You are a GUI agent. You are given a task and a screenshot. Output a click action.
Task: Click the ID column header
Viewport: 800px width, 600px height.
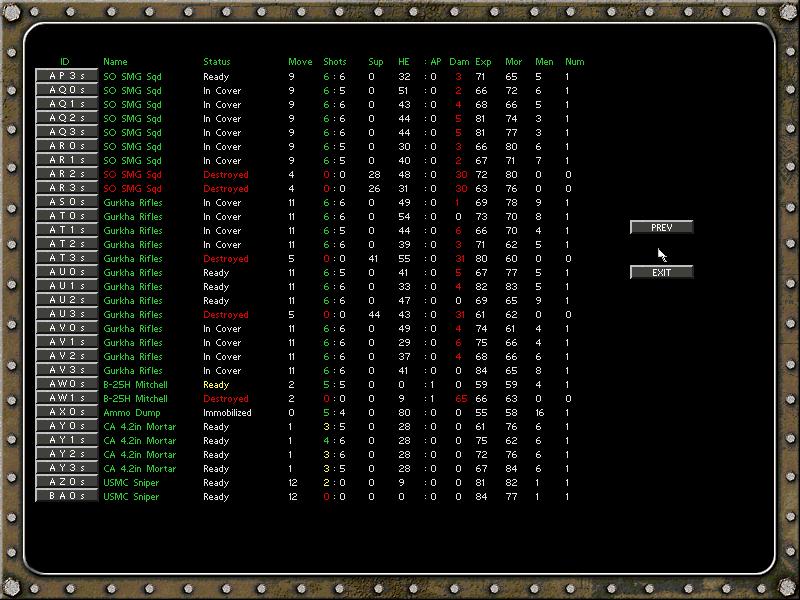click(x=64, y=62)
